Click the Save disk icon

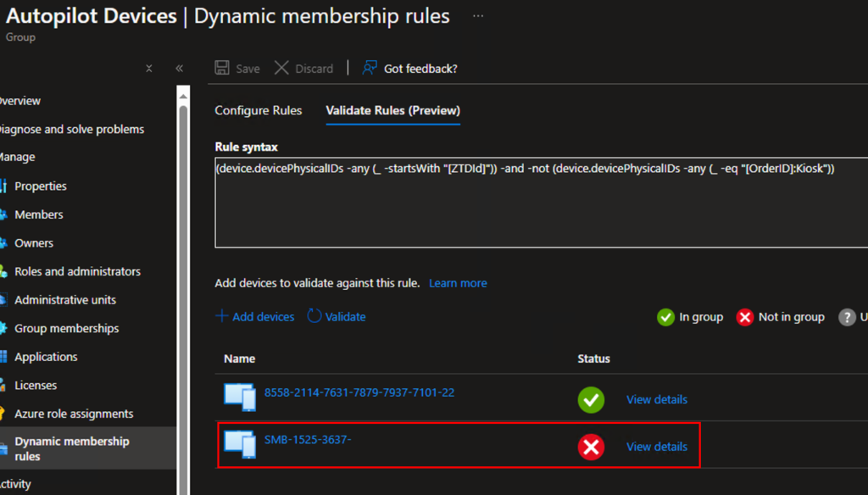pos(222,69)
